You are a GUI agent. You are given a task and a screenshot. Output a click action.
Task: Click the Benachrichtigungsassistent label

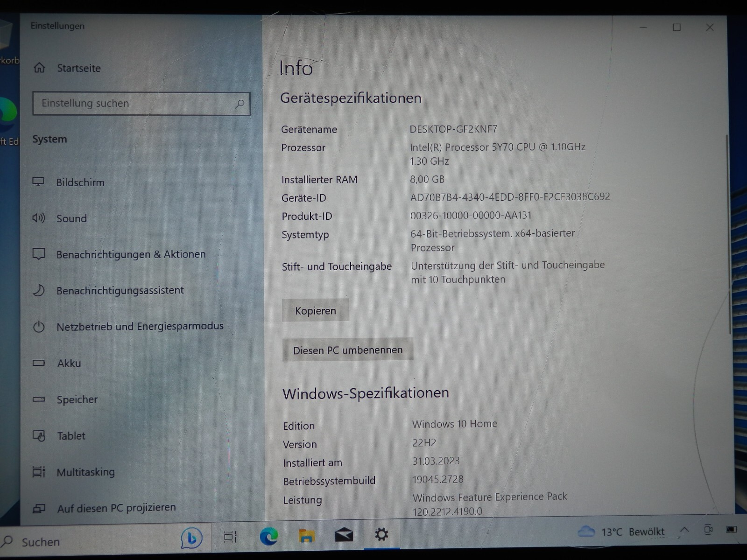[x=120, y=290]
